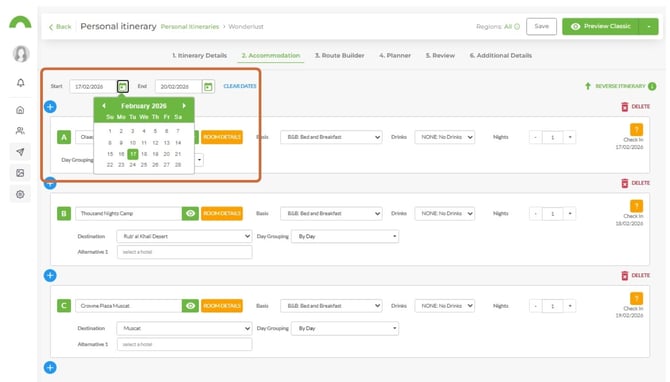Delete accommodation row A
Viewport: 670px width, 382px height.
tap(635, 106)
